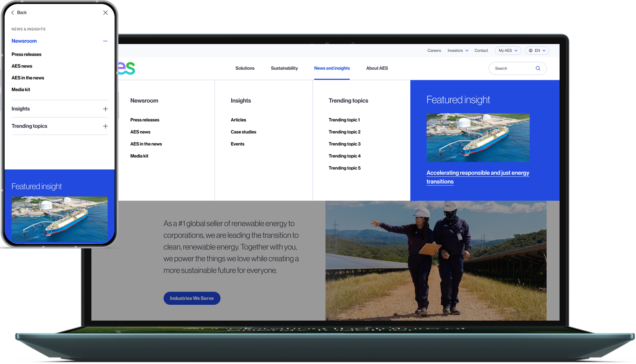
Task: Open Newsroom heading in mega menu
Action: coord(144,101)
